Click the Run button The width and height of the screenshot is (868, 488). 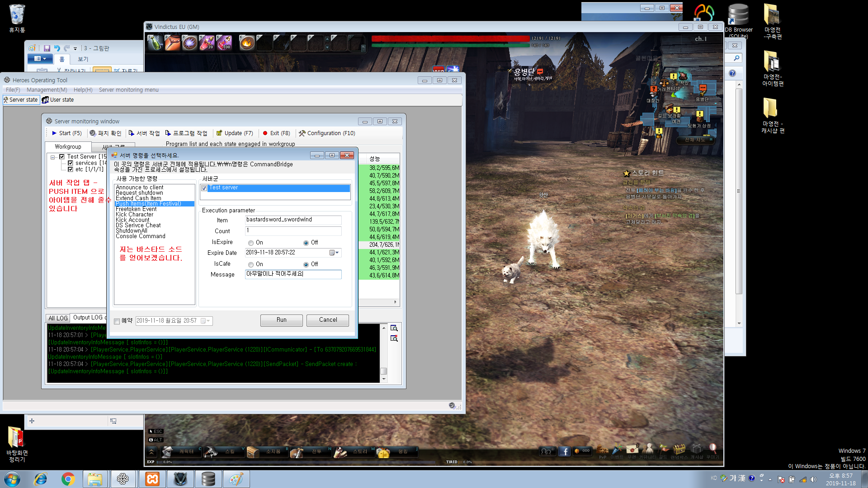point(281,320)
